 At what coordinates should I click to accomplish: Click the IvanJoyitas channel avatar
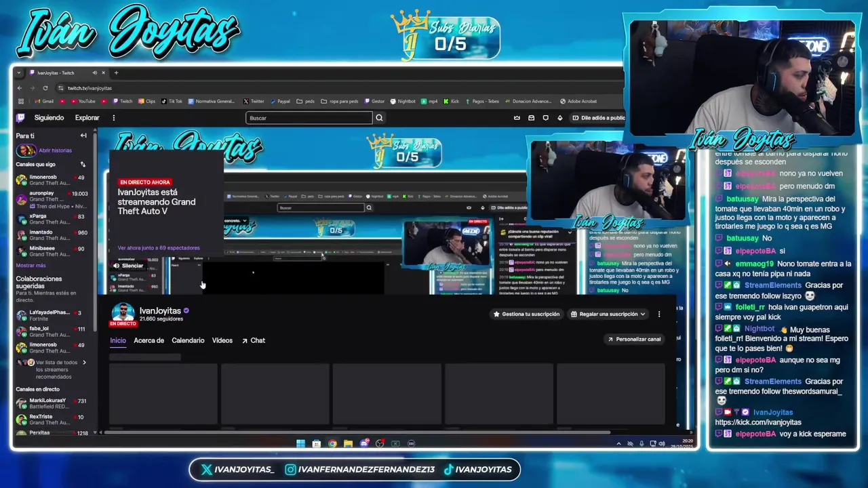click(123, 312)
